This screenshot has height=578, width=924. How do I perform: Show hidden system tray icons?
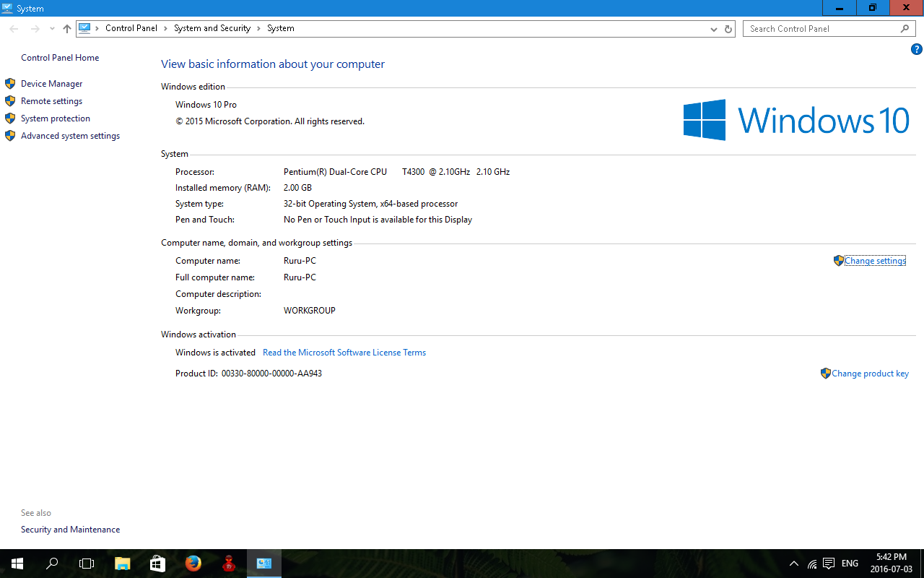(x=794, y=564)
